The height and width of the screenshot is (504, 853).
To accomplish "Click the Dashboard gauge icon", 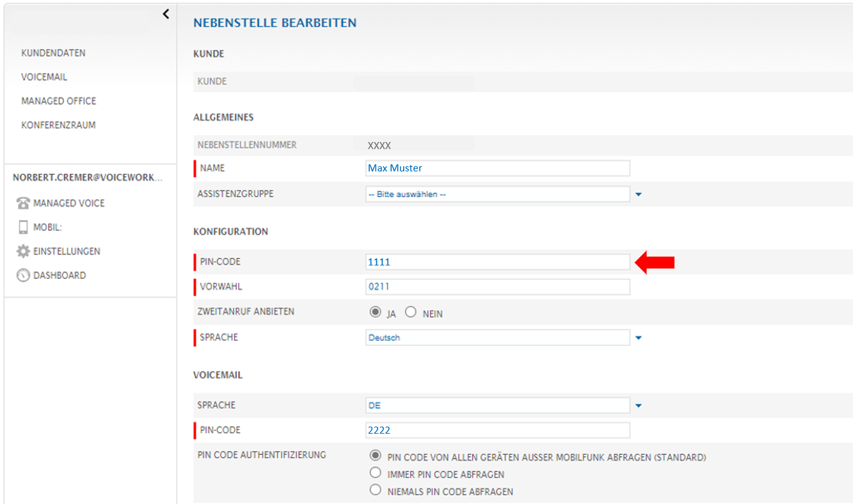I will point(23,276).
